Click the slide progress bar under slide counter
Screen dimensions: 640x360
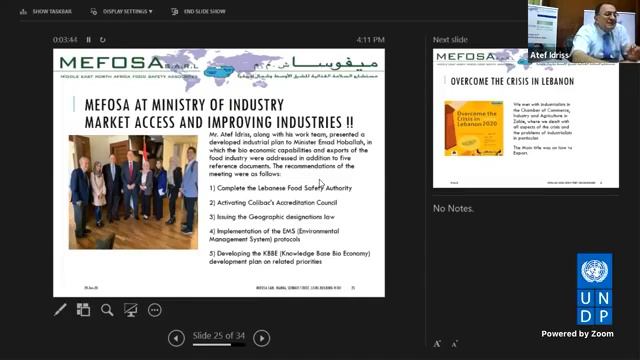click(x=219, y=344)
